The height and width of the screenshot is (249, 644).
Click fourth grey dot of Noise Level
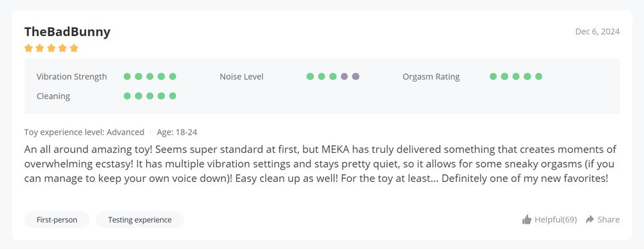tap(344, 76)
